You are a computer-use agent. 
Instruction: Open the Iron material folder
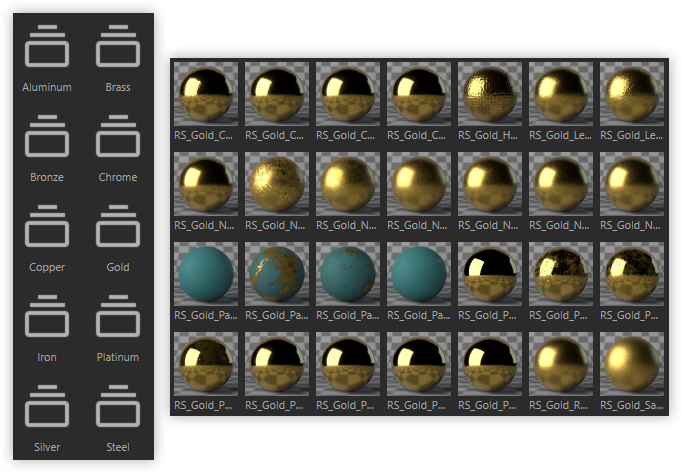coord(47,316)
